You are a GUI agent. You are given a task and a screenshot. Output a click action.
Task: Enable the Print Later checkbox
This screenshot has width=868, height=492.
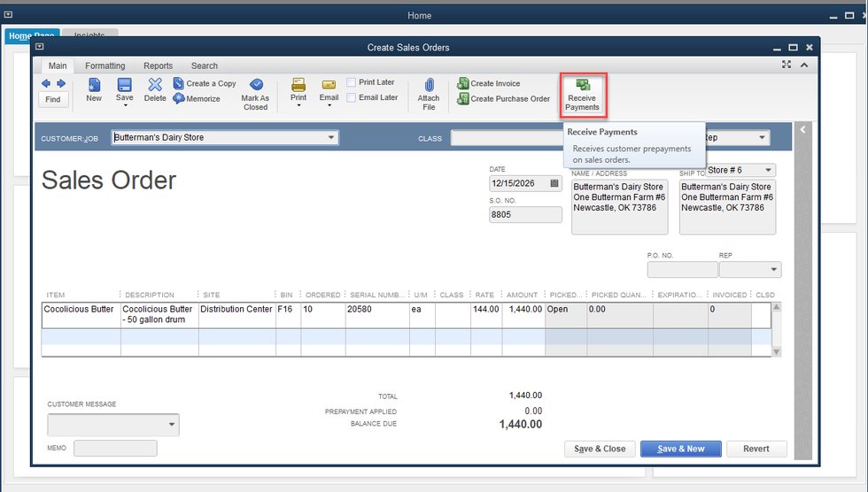352,82
